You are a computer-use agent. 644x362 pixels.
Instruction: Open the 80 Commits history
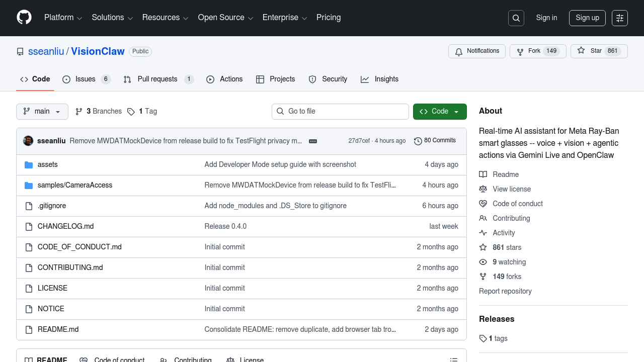pyautogui.click(x=435, y=141)
